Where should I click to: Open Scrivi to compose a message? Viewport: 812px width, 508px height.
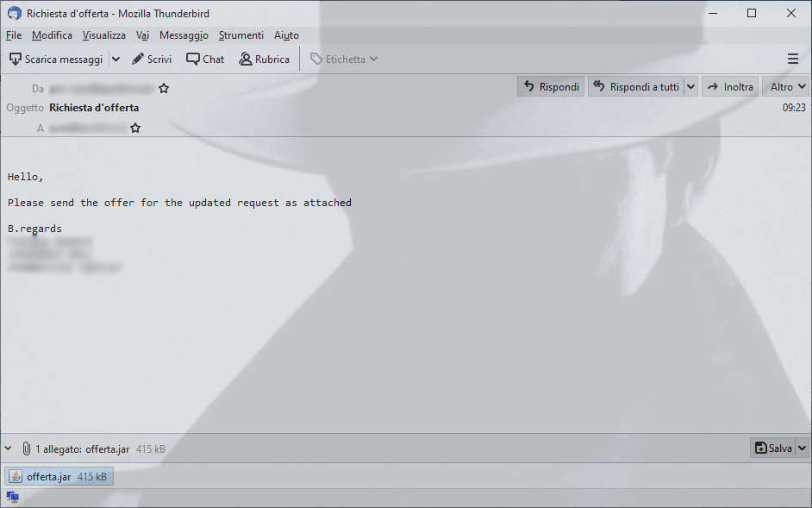[151, 60]
